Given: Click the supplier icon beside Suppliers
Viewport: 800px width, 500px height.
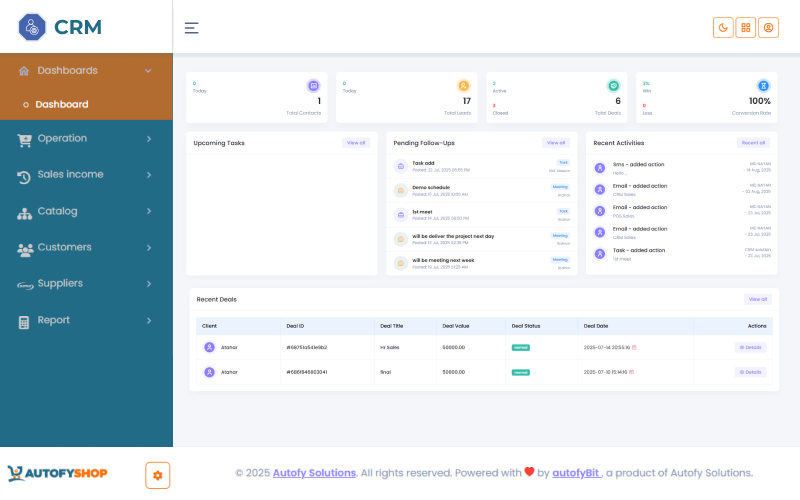Looking at the screenshot, I should point(25,285).
